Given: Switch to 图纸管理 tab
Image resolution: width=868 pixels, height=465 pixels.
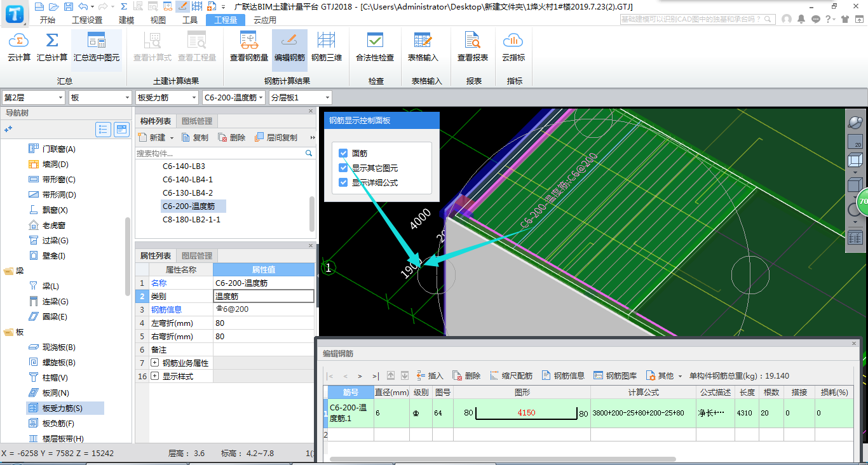Looking at the screenshot, I should (x=198, y=121).
